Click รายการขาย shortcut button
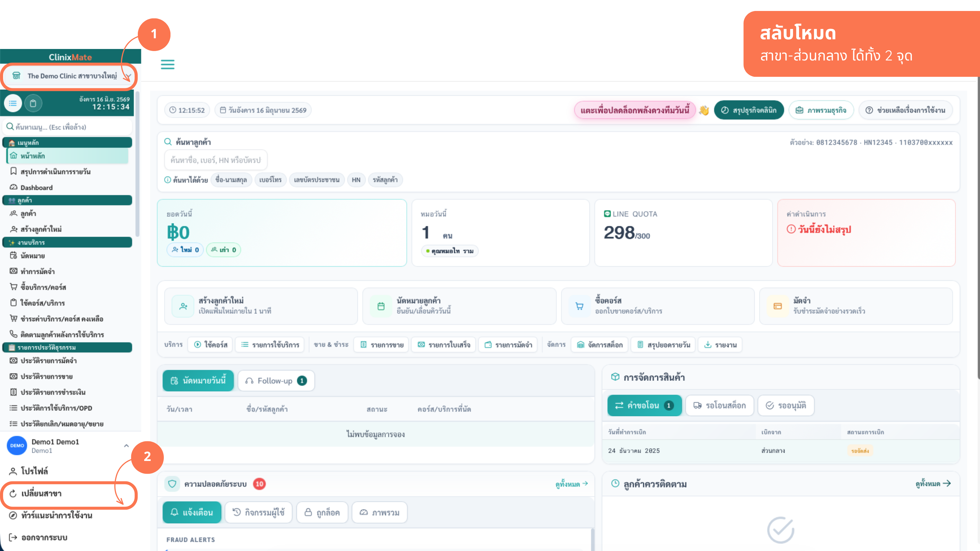 [381, 345]
